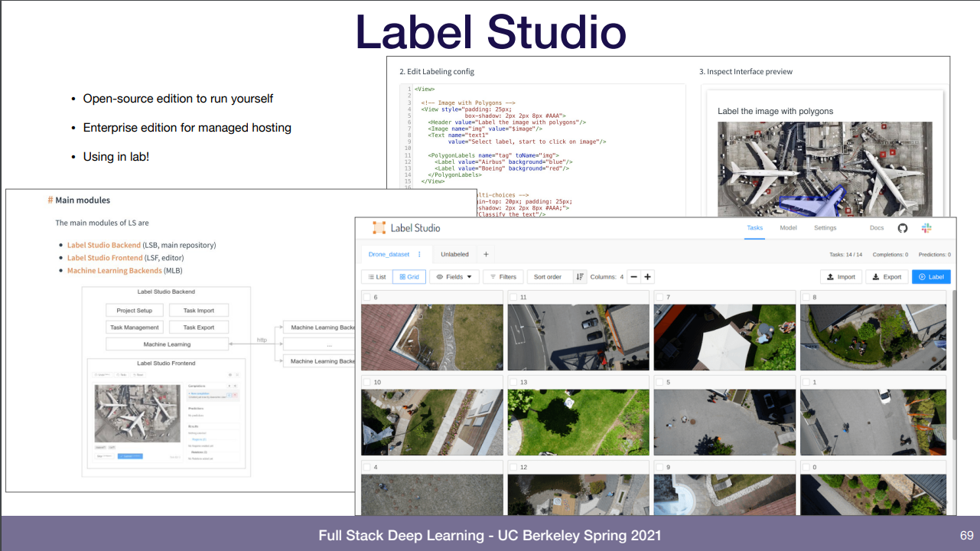Check the checkbox for task 12

coord(513,467)
